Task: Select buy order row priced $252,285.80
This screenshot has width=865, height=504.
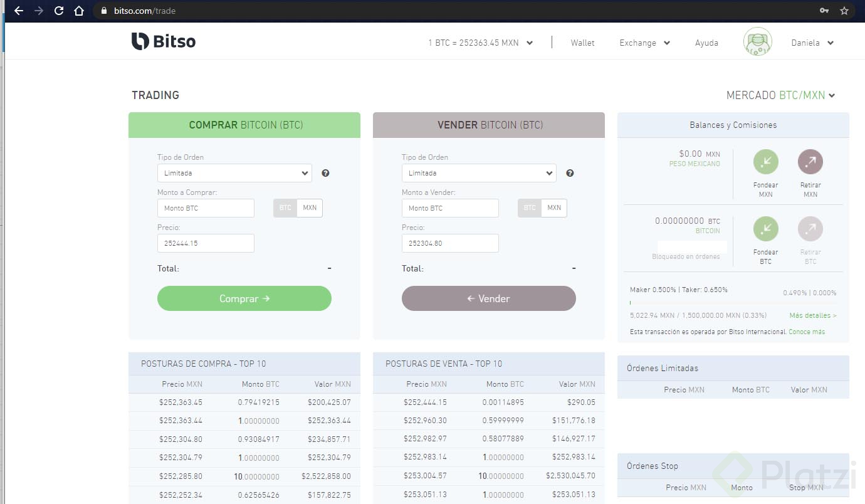Action: coord(244,476)
